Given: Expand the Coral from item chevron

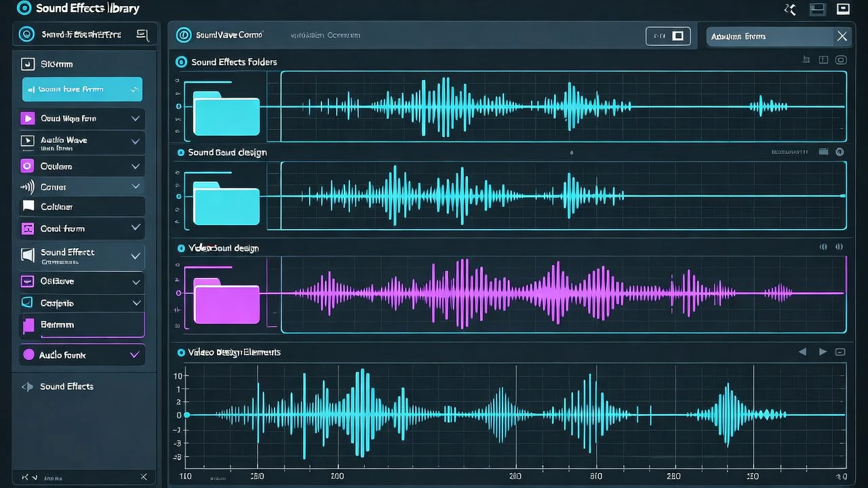Looking at the screenshot, I should tap(135, 228).
